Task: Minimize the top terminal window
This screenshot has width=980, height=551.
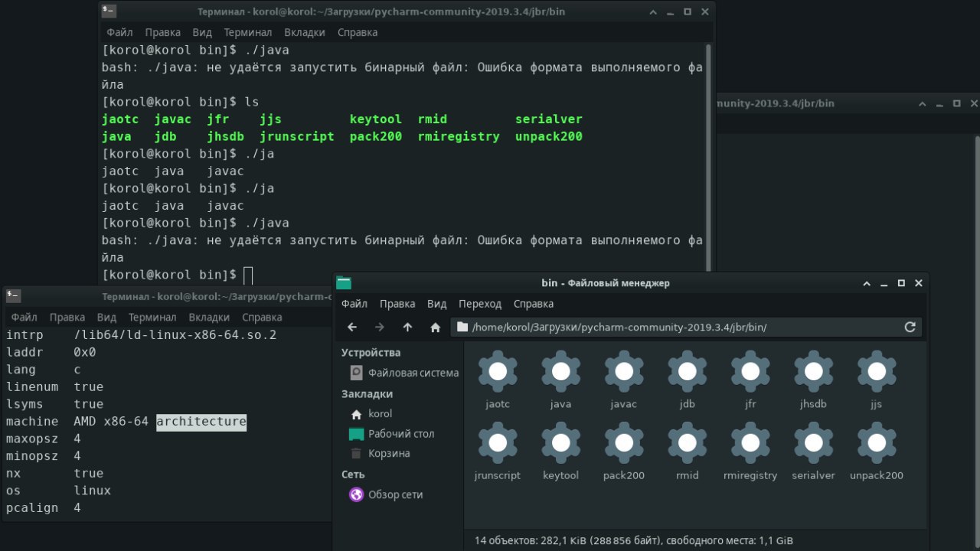Action: point(670,11)
